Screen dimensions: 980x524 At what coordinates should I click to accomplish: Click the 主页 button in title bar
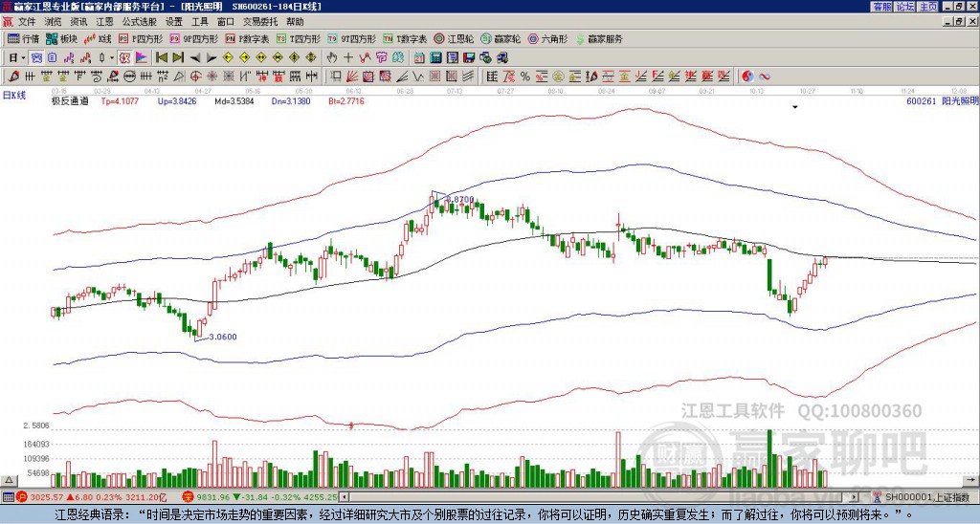pos(928,7)
